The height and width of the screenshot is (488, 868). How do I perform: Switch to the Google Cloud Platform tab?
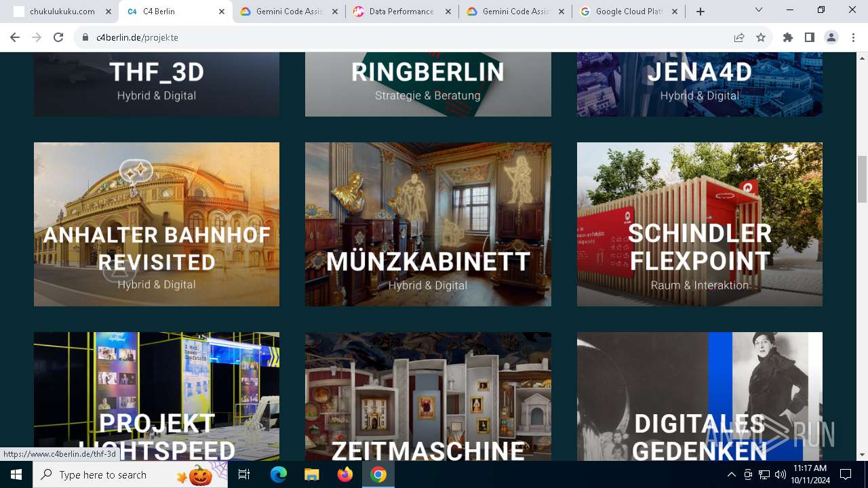(628, 12)
